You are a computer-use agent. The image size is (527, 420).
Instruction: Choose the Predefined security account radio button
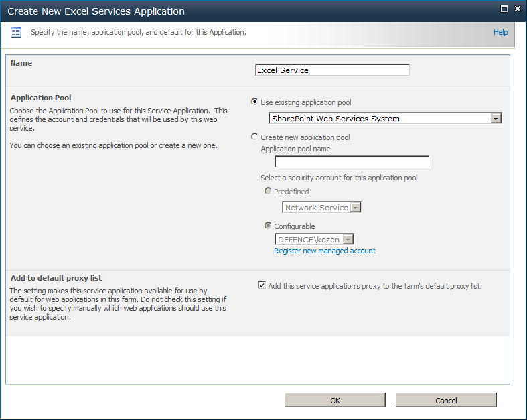pyautogui.click(x=268, y=191)
